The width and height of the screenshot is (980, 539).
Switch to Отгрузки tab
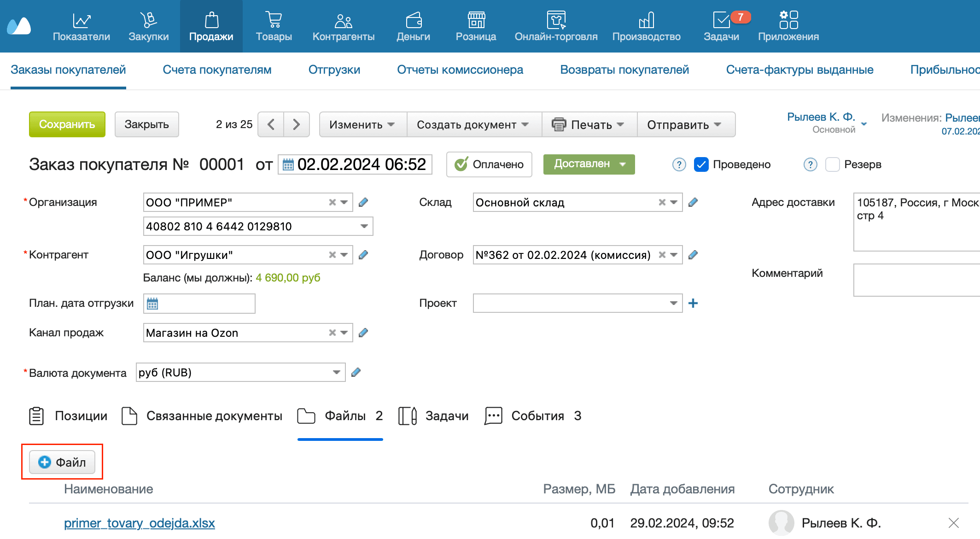click(334, 70)
